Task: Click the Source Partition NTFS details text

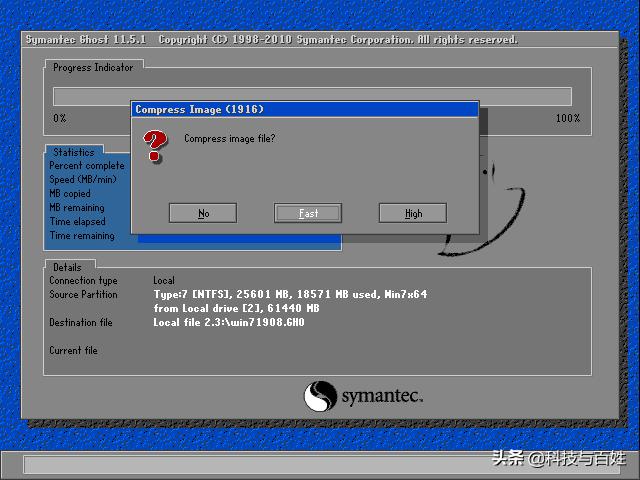Action: point(290,295)
